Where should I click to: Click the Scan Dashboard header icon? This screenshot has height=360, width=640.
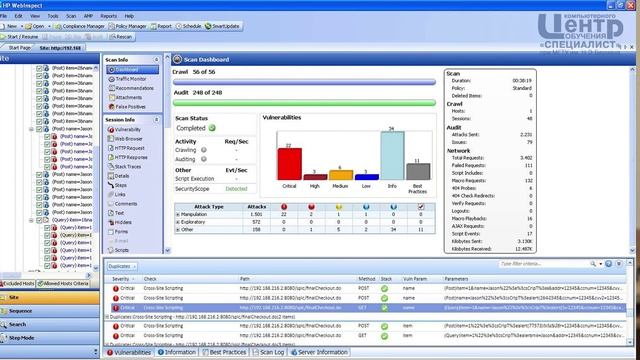[177, 60]
